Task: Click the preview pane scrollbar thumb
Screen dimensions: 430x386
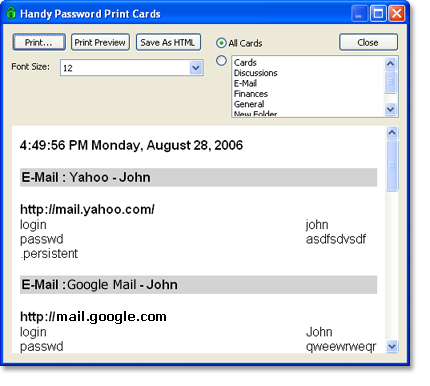Action: point(392,165)
